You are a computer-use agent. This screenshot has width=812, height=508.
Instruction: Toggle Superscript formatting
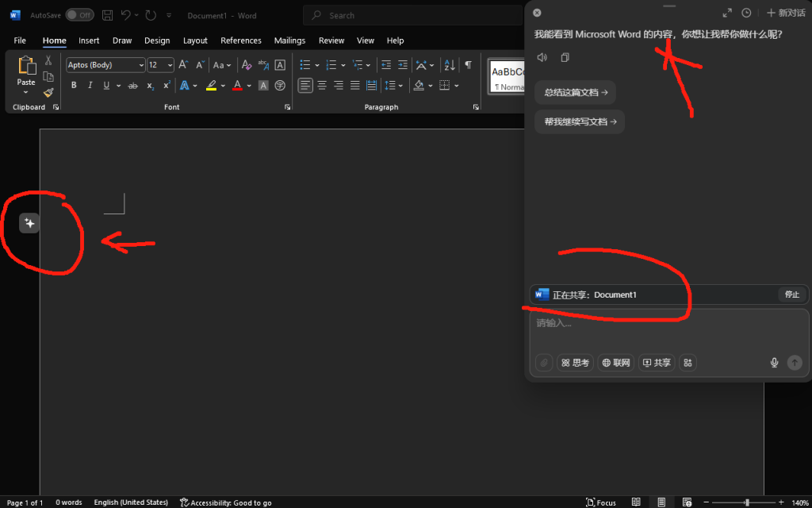click(167, 86)
